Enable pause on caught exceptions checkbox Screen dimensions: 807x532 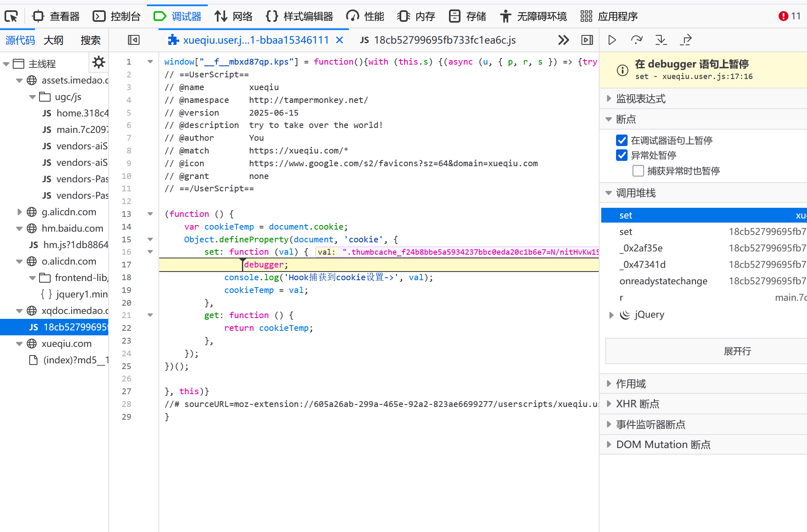tap(638, 171)
